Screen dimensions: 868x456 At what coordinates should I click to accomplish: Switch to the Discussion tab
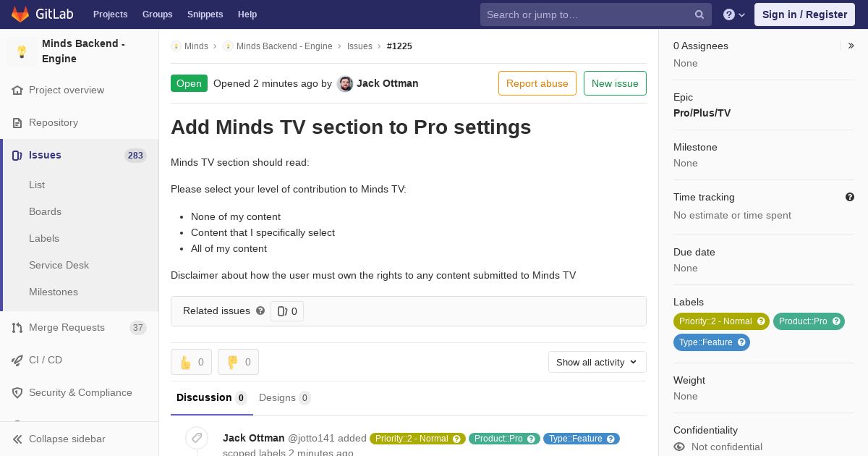[212, 398]
